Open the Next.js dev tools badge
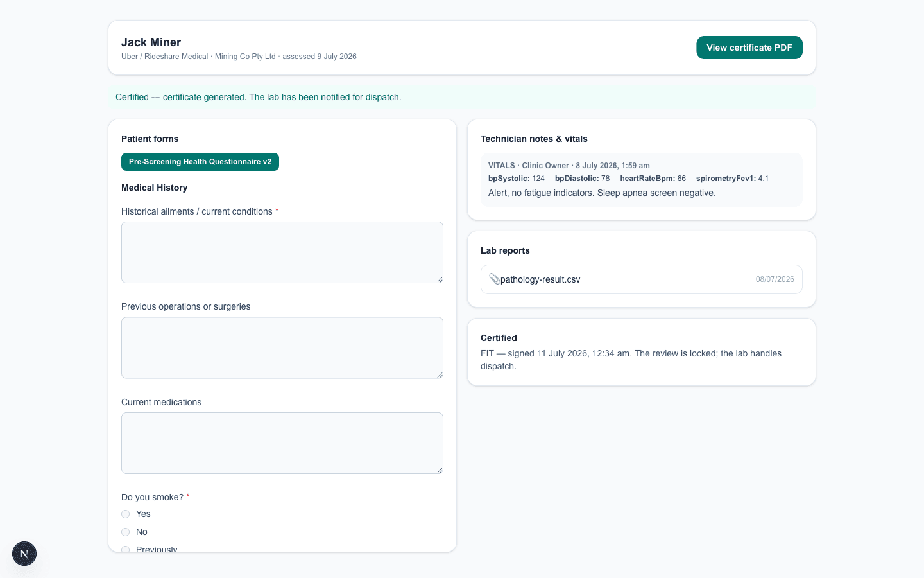The height and width of the screenshot is (578, 924). click(x=24, y=554)
